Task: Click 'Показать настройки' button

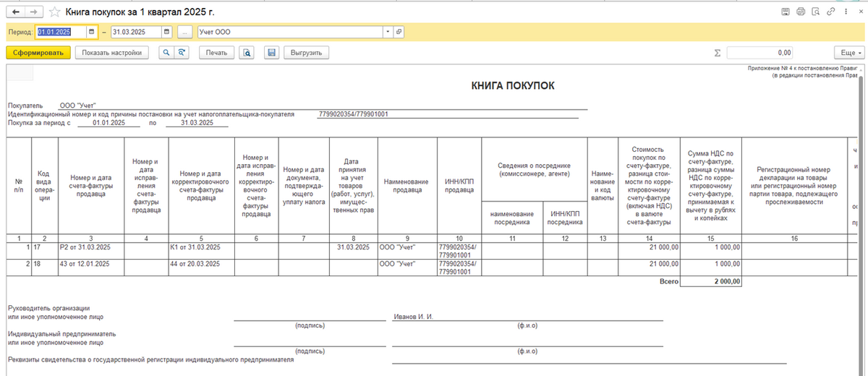Action: (x=112, y=53)
